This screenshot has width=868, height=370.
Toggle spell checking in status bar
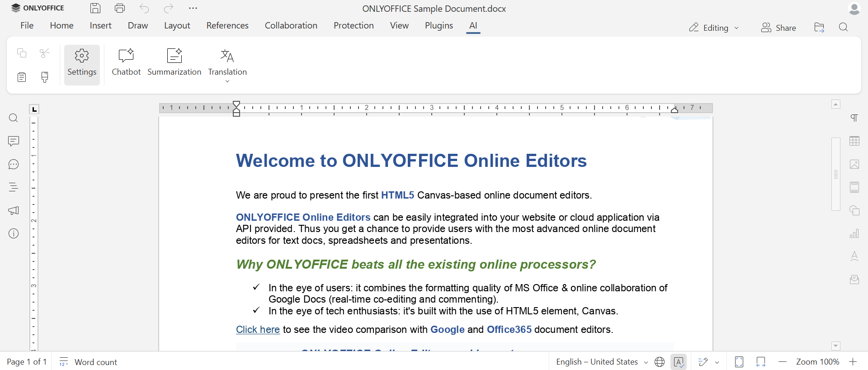point(679,362)
